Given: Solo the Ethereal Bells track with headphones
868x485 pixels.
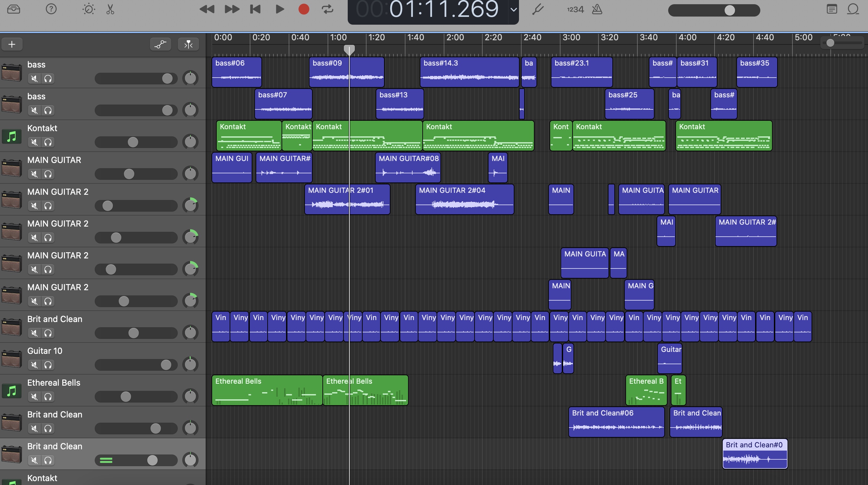Looking at the screenshot, I should pos(48,397).
